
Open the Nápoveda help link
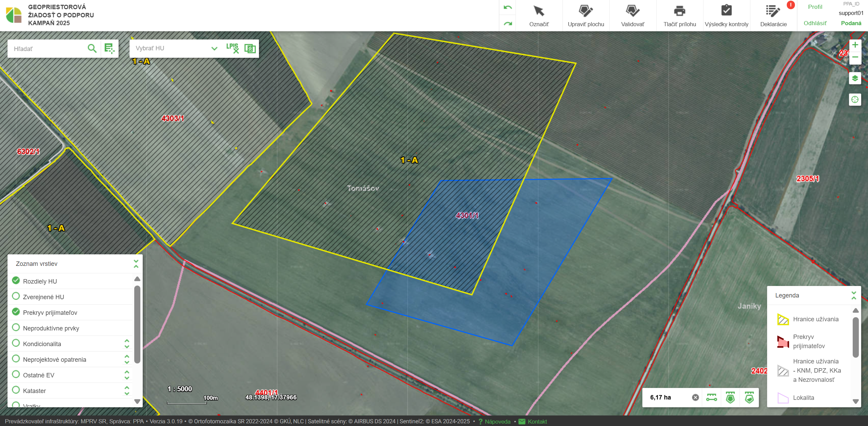point(497,422)
